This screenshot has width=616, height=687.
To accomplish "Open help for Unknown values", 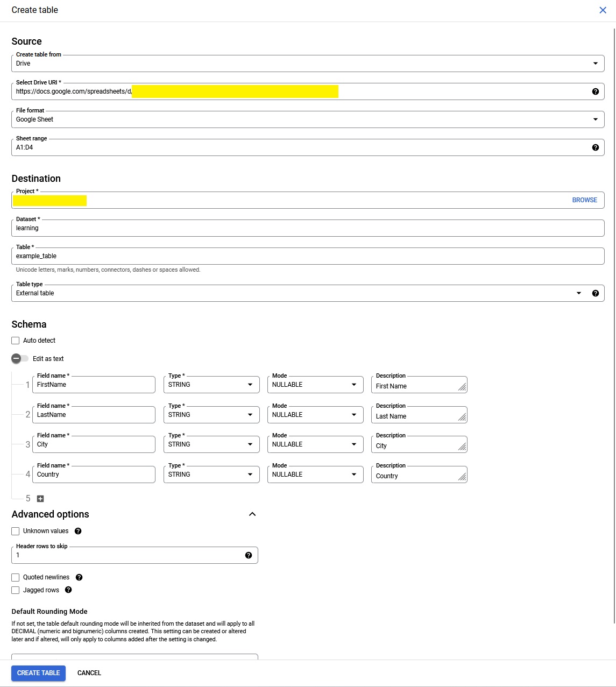I will click(78, 531).
